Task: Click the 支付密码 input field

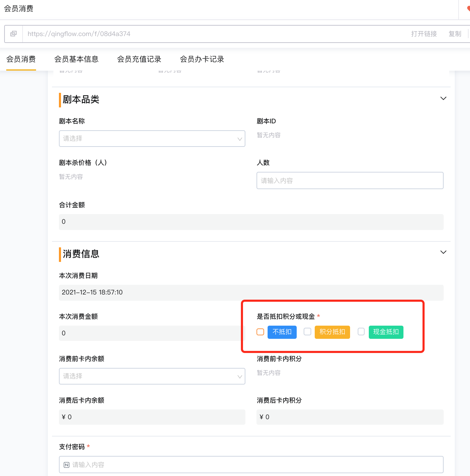Action: tap(251, 465)
